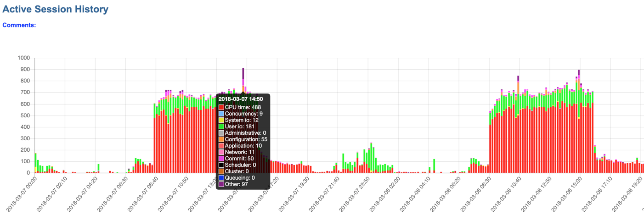The width and height of the screenshot is (644, 220).
Task: Click the orange Configuration swatch in tooltip
Action: [221, 139]
